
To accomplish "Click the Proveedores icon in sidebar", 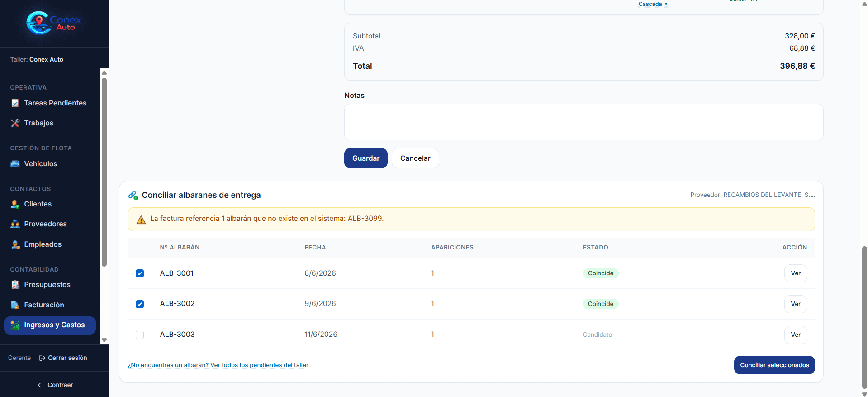I will [15, 224].
